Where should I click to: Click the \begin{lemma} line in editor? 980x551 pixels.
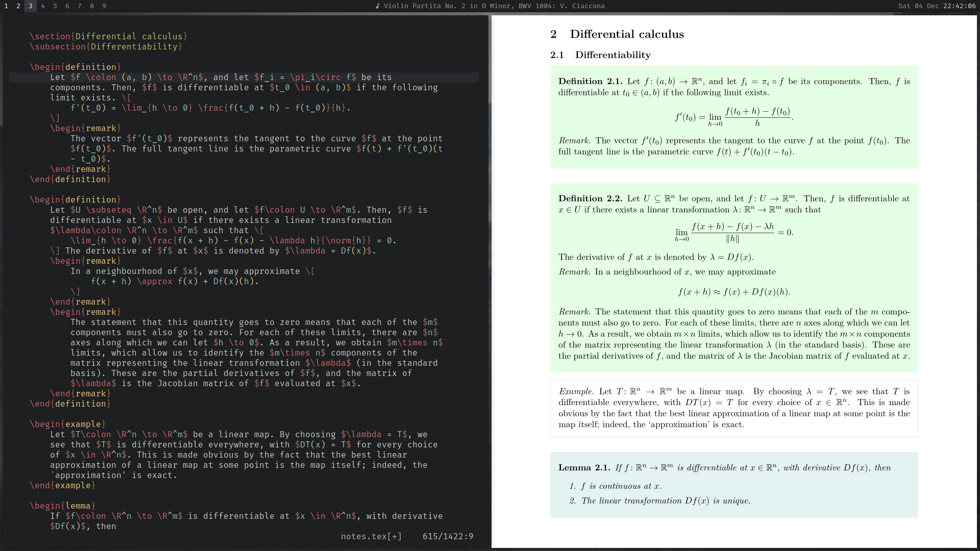pos(62,506)
